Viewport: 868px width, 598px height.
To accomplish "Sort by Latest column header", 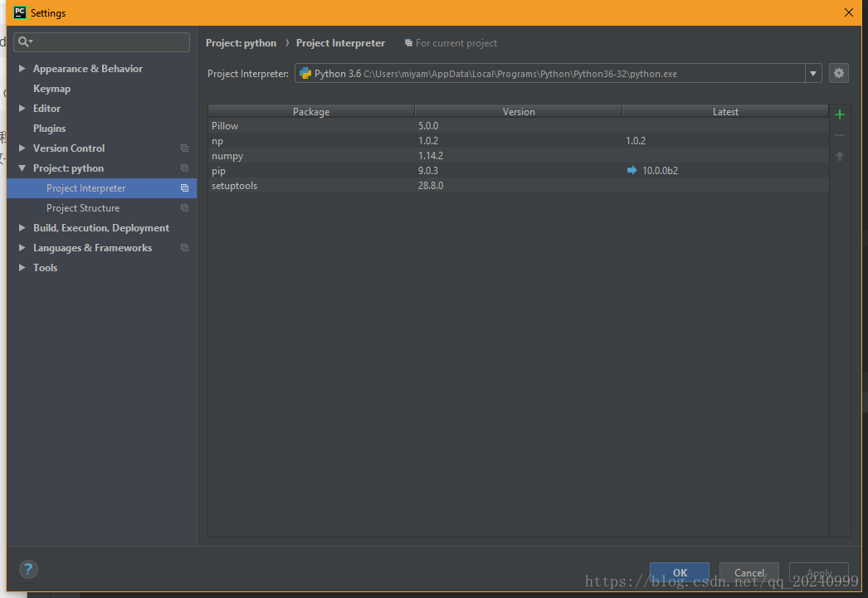I will [725, 111].
